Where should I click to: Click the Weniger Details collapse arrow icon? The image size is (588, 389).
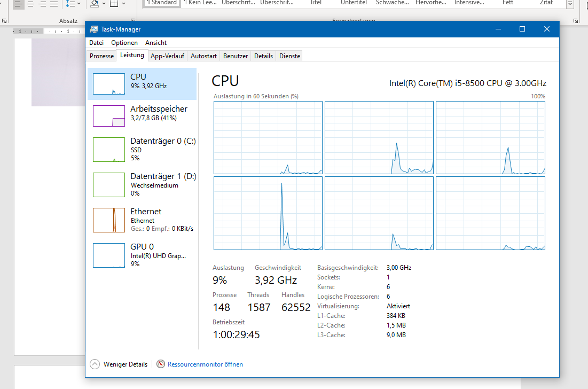95,364
